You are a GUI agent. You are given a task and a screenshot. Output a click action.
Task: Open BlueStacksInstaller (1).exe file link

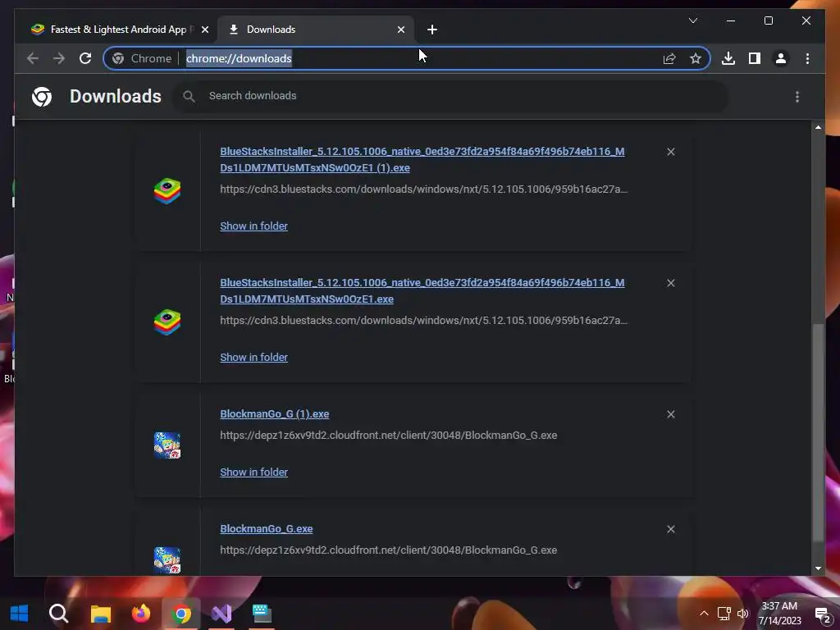coord(422,160)
